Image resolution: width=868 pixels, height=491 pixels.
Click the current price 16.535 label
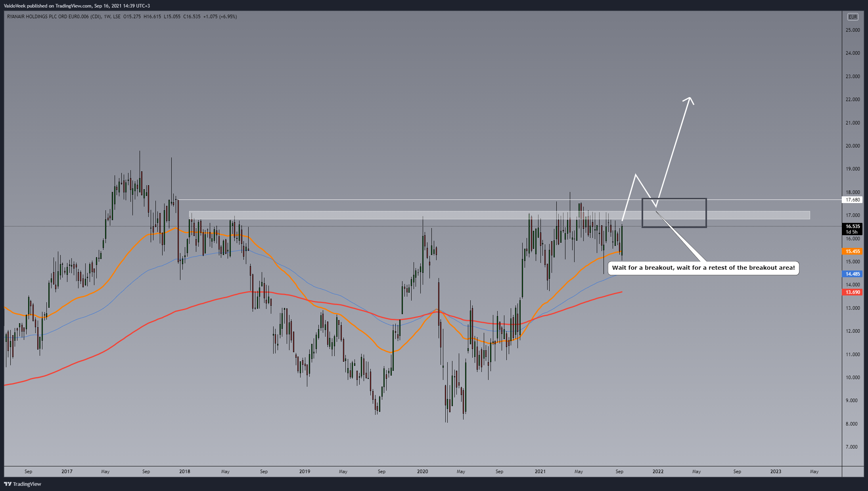click(853, 226)
